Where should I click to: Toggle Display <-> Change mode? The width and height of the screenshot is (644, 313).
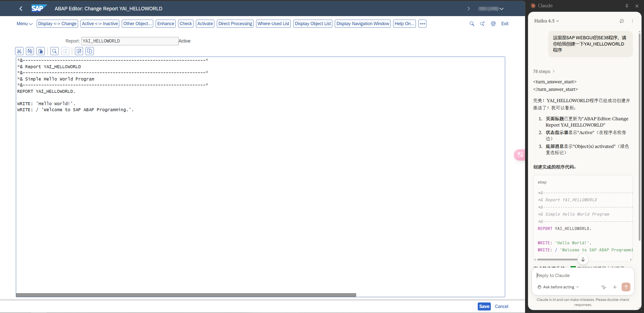(x=57, y=24)
